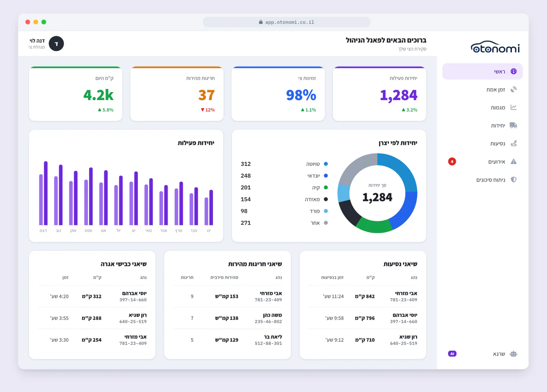The width and height of the screenshot is (547, 392).
Task: Select the אחר gray legend dot
Action: pos(326,223)
